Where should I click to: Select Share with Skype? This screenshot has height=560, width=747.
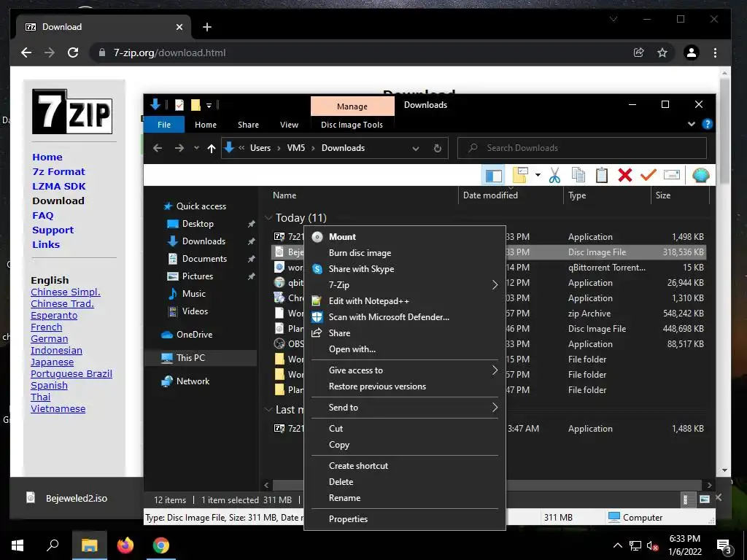pyautogui.click(x=405, y=269)
